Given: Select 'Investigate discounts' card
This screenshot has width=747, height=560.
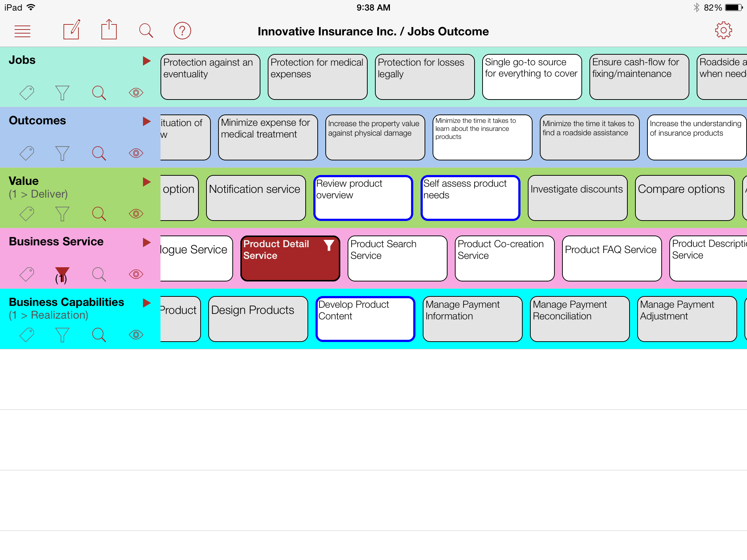Looking at the screenshot, I should point(578,198).
